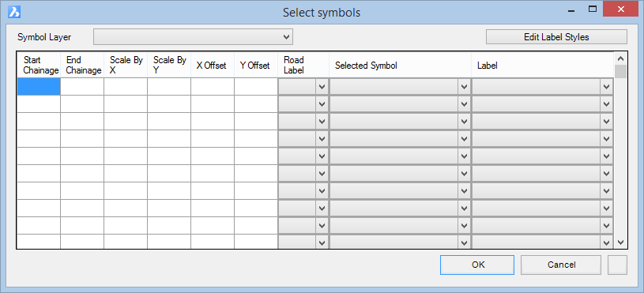This screenshot has width=644, height=293.
Task: Click the scroll up arrow of table
Action: [x=620, y=58]
